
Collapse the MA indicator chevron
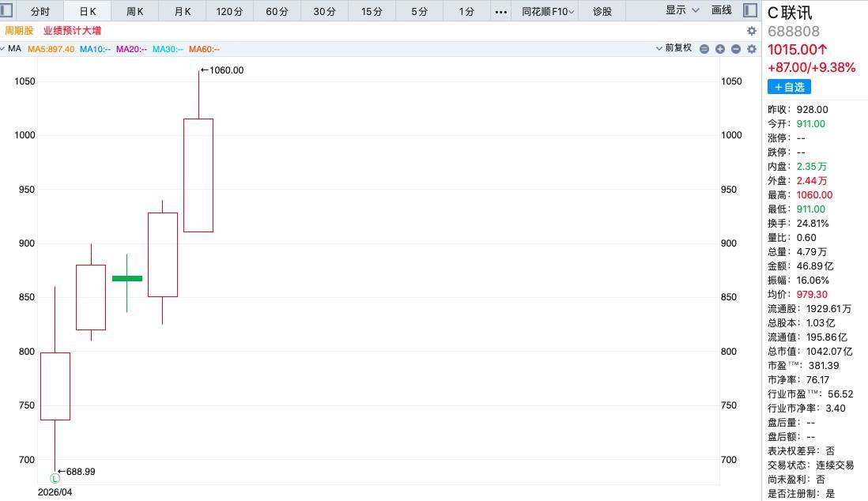3,49
